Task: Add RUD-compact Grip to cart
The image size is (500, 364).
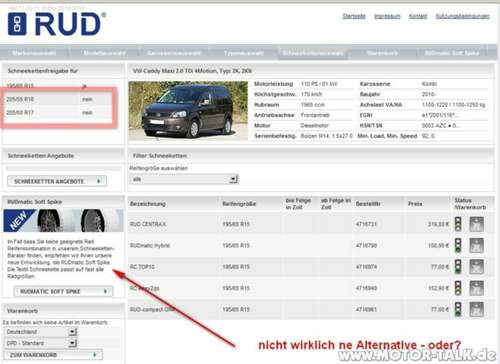Action: point(477,309)
